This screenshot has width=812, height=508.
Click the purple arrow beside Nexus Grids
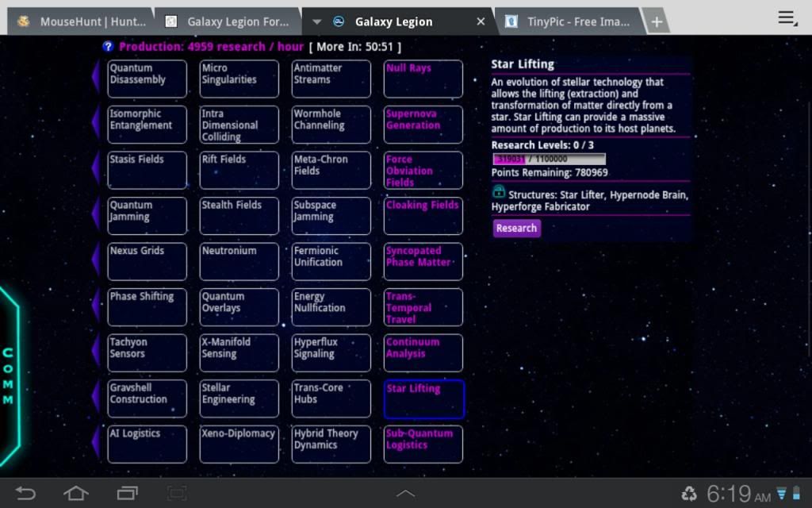point(96,261)
